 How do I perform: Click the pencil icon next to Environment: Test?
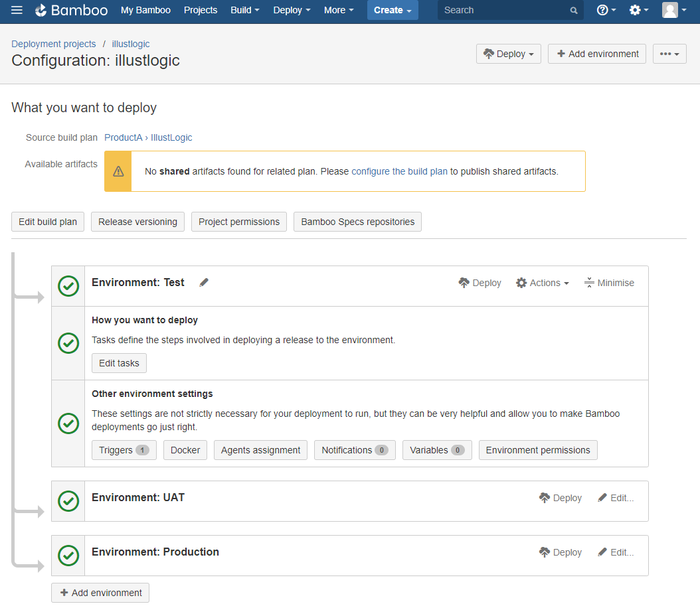click(204, 282)
